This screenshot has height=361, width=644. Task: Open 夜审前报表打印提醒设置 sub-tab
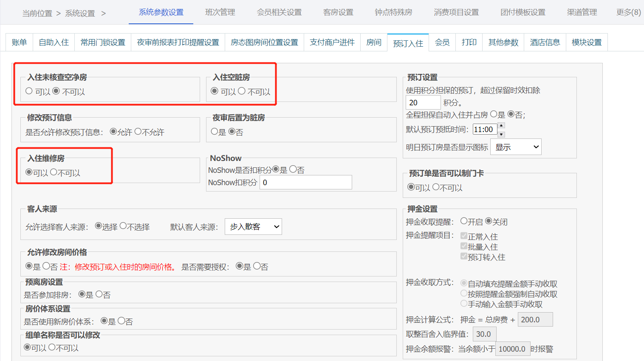point(178,42)
